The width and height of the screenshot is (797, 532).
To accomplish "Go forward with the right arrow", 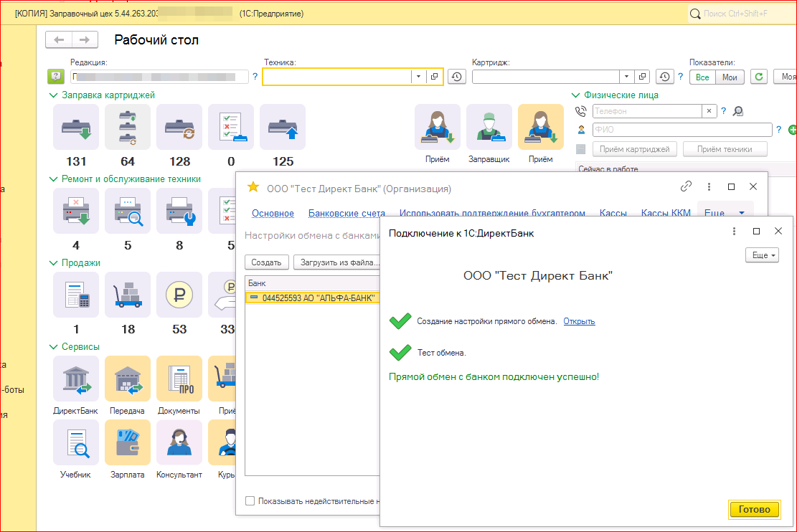I will [85, 39].
